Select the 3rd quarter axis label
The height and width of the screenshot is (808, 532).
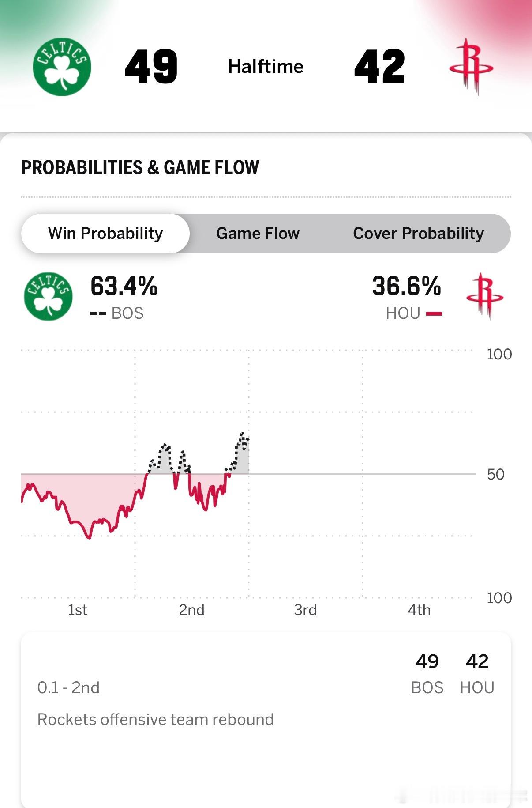click(x=305, y=610)
